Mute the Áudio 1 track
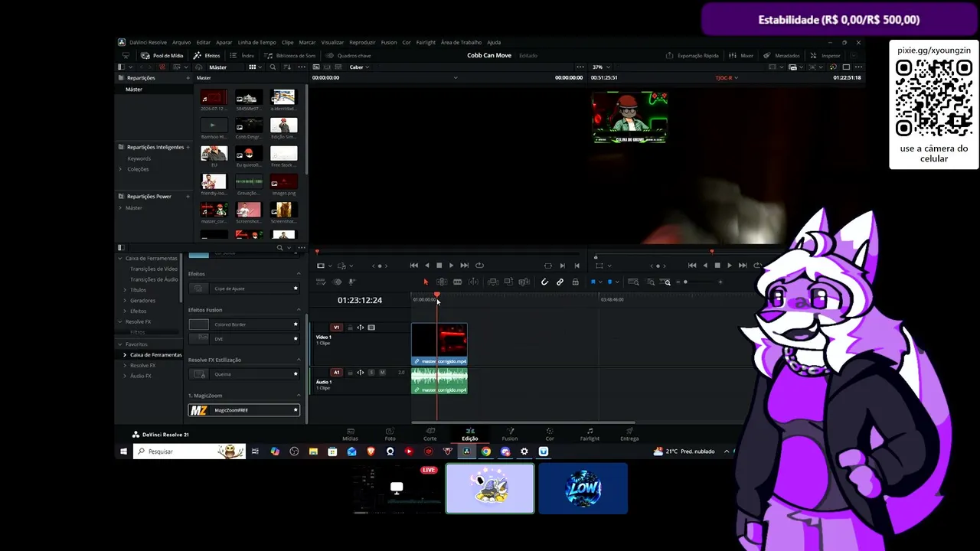980x551 pixels. tap(382, 373)
